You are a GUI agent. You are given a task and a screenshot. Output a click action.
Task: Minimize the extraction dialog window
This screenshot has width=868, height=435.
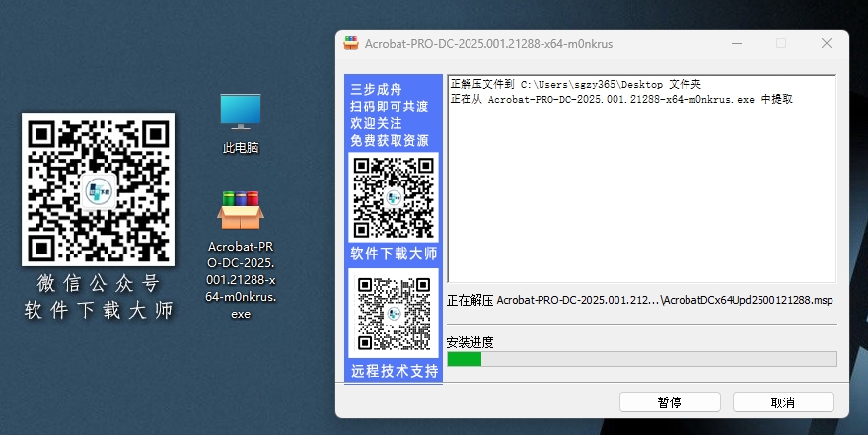(x=737, y=43)
